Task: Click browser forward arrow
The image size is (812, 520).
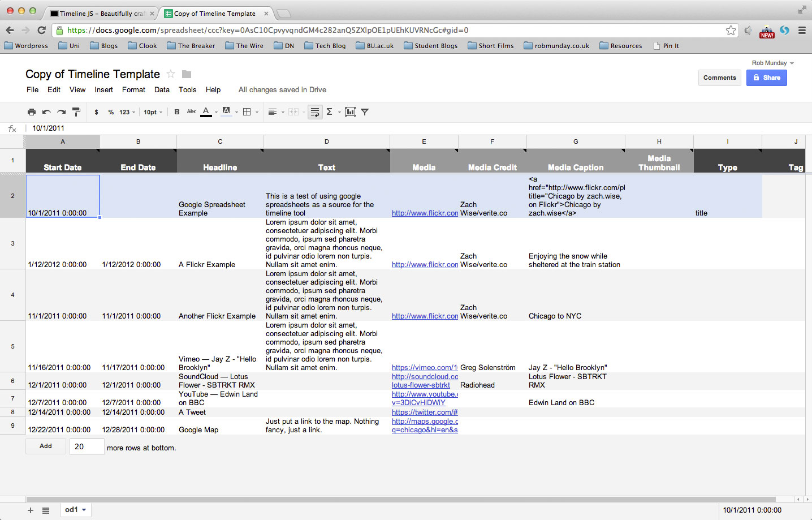Action: (x=25, y=30)
